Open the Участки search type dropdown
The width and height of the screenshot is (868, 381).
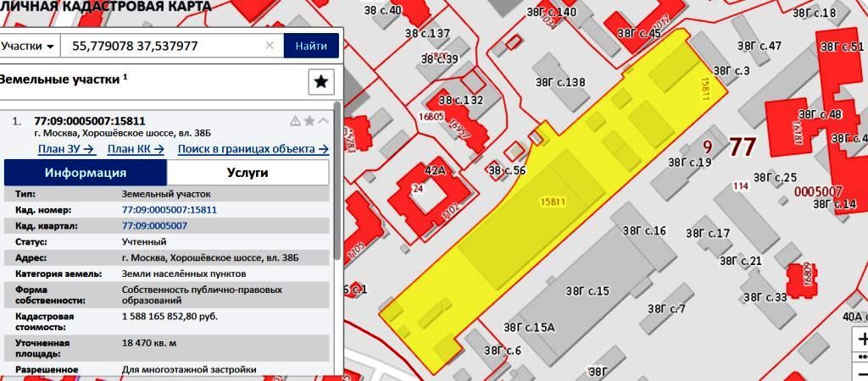click(x=28, y=46)
